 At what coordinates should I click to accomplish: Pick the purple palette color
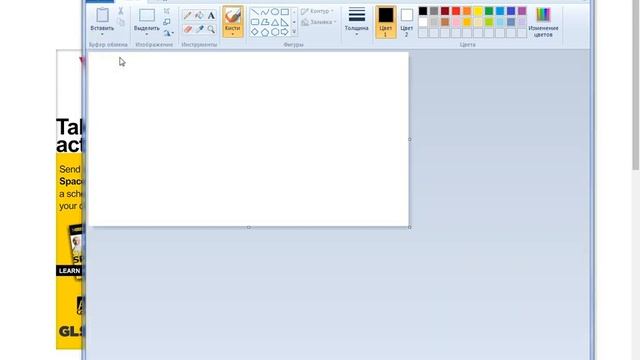point(522,11)
